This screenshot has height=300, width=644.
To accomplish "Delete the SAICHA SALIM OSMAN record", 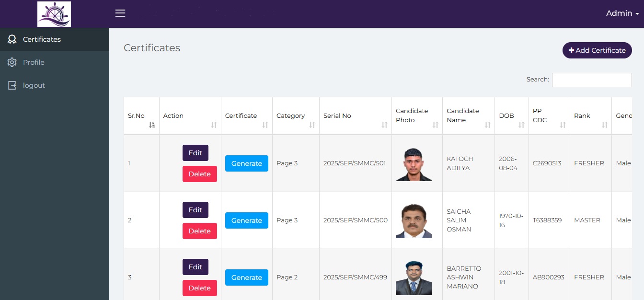I will tap(199, 231).
